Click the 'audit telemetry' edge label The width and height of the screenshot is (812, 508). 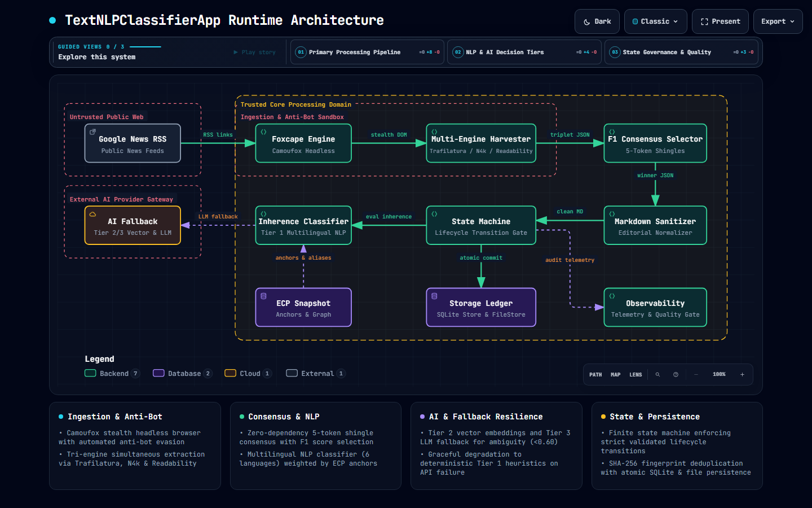click(570, 260)
